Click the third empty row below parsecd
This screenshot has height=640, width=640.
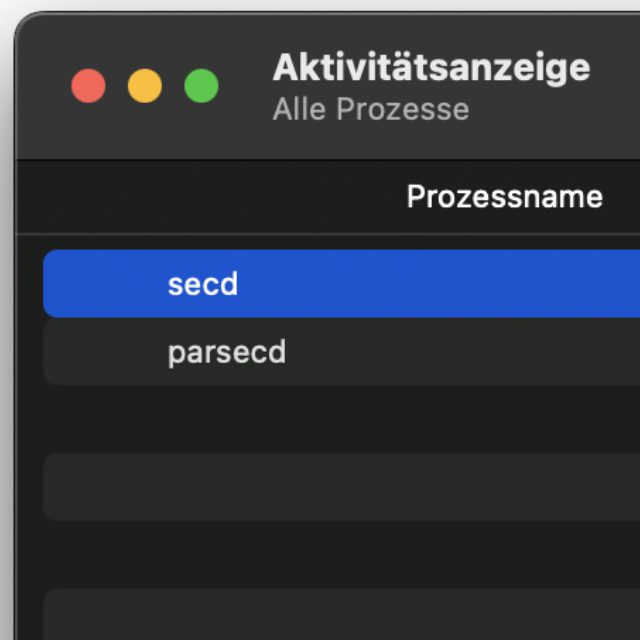(340, 555)
